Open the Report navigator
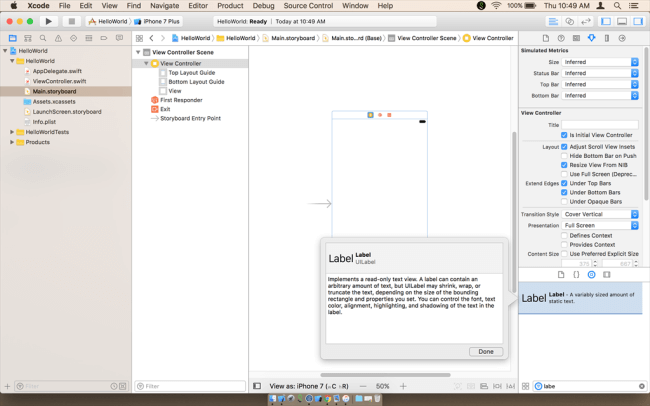This screenshot has height=406, width=650. tap(119, 38)
